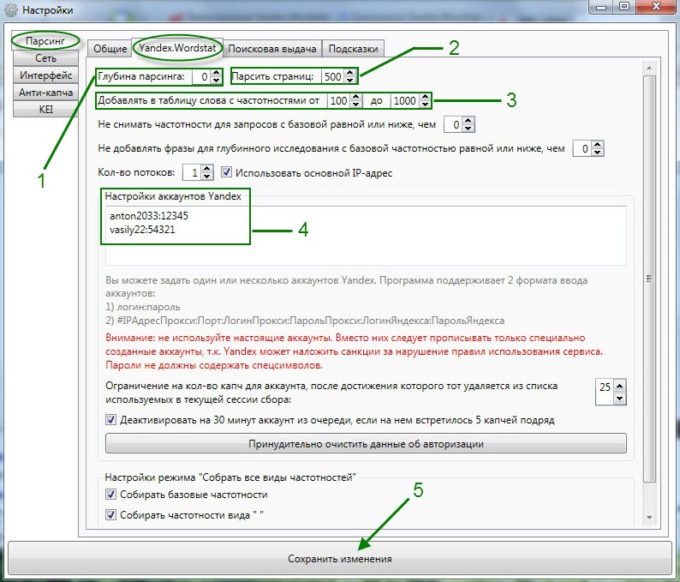Image resolution: width=680 pixels, height=582 pixels.
Task: Click the scrollbar down arrow
Action: [649, 517]
